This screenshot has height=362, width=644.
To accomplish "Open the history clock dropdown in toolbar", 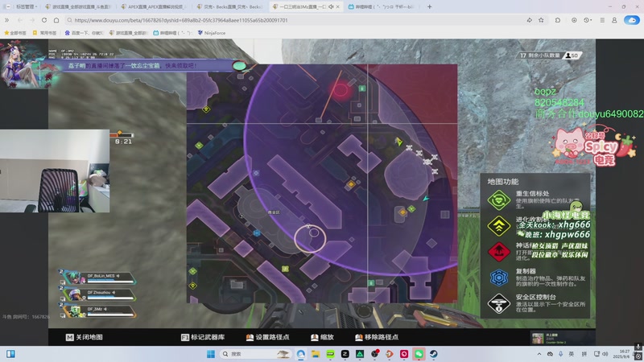I will (588, 20).
